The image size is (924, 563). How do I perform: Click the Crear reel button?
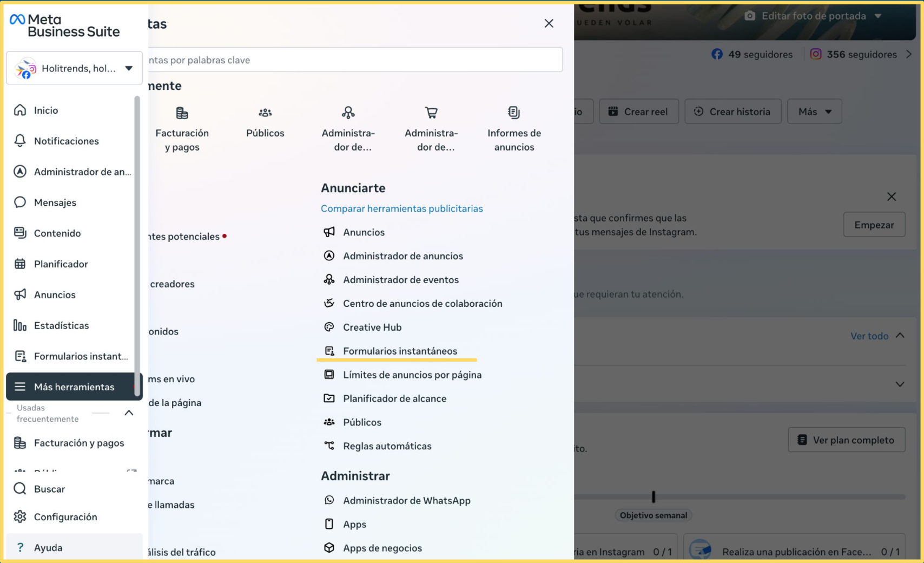[x=638, y=112]
